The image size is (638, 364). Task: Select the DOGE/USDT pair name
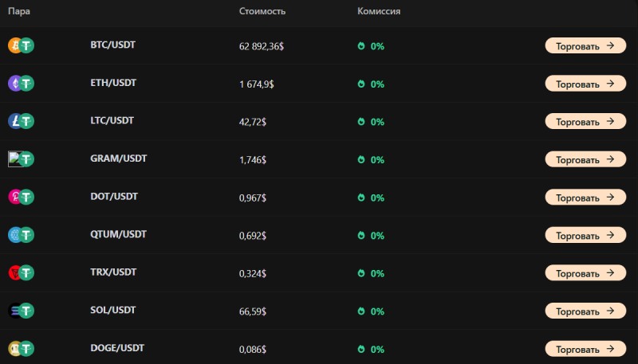(117, 348)
